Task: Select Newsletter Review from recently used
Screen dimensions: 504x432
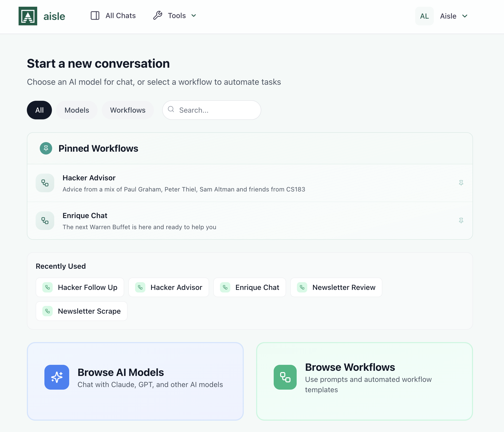Action: pyautogui.click(x=336, y=287)
